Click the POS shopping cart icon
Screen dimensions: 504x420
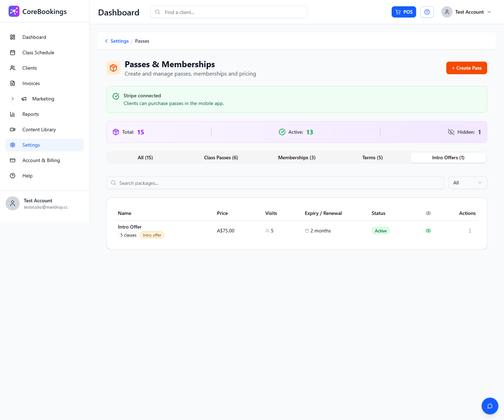[x=398, y=12]
